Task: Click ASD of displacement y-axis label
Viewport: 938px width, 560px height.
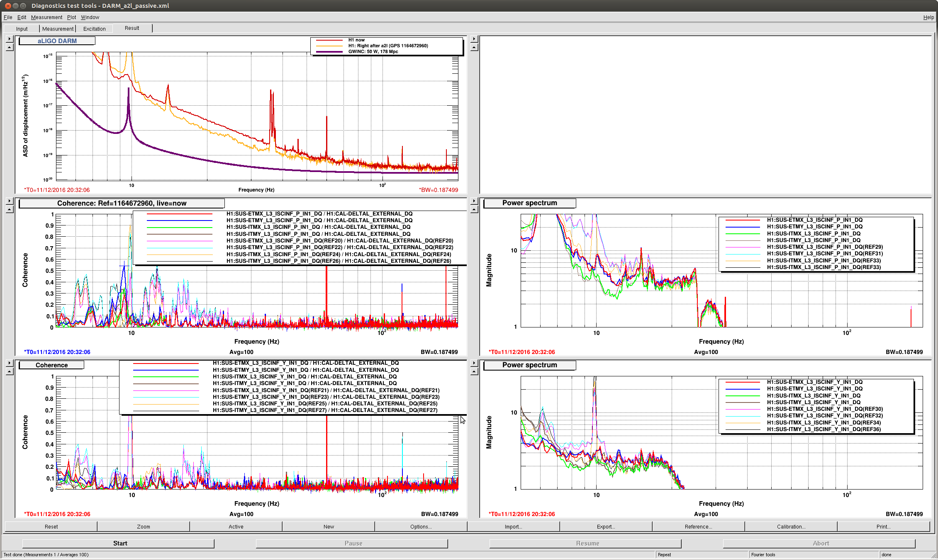Action: 25,116
